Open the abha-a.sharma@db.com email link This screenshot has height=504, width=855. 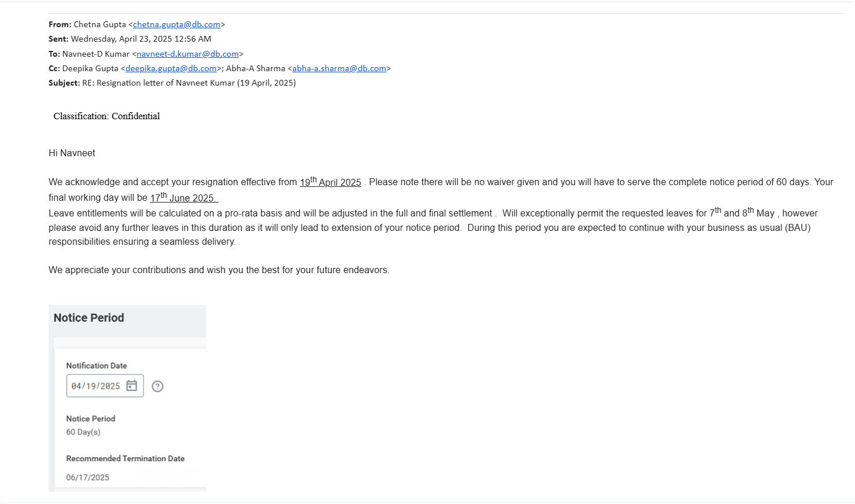click(339, 68)
